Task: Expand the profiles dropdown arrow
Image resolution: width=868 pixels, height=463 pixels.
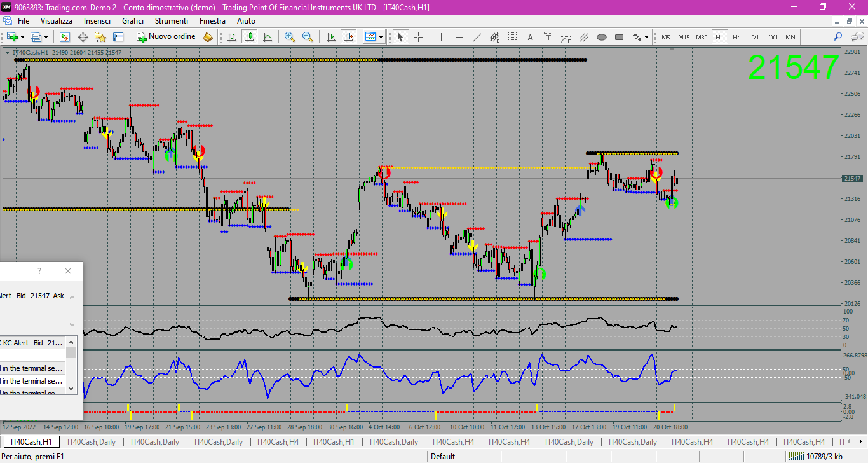Action: click(x=46, y=37)
